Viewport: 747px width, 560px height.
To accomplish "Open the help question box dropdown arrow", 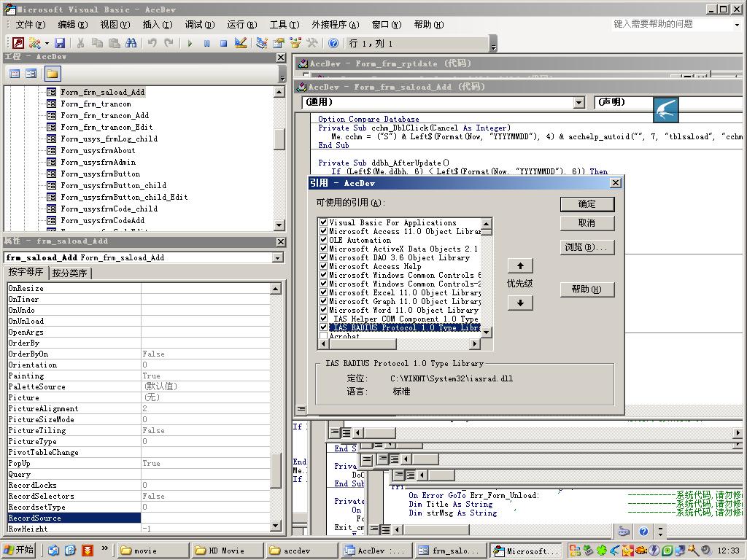I will pos(737,24).
